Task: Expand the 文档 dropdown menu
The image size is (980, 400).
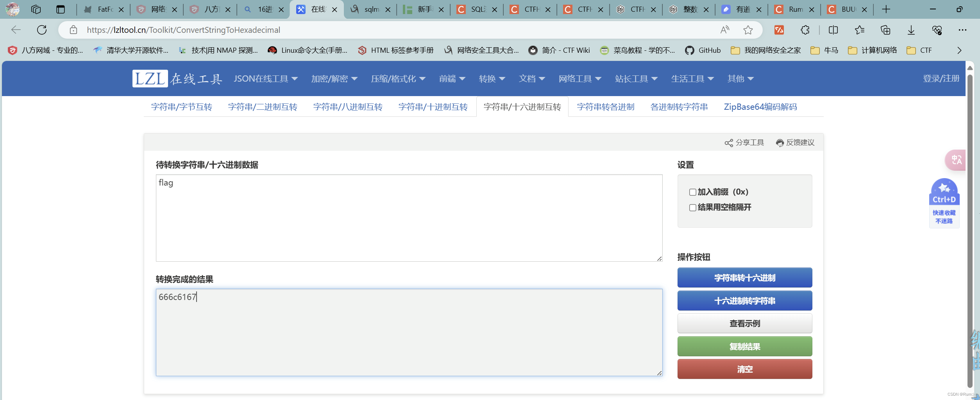Action: 532,79
